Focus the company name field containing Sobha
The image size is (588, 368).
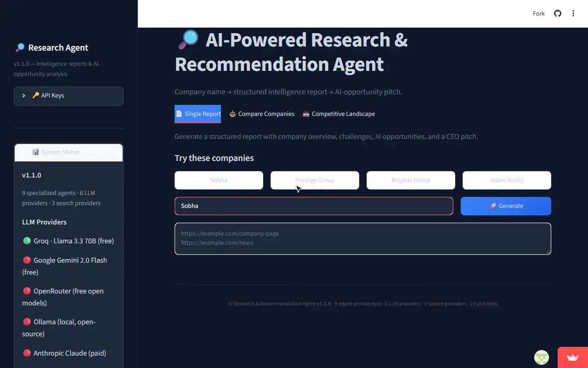(314, 206)
